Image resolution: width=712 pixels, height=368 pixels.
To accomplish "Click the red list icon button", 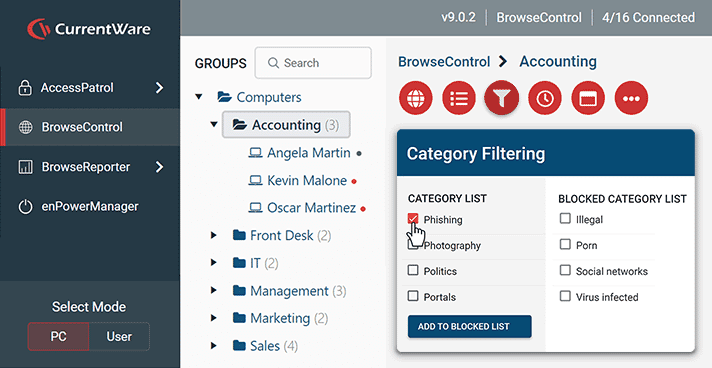I will tap(459, 98).
